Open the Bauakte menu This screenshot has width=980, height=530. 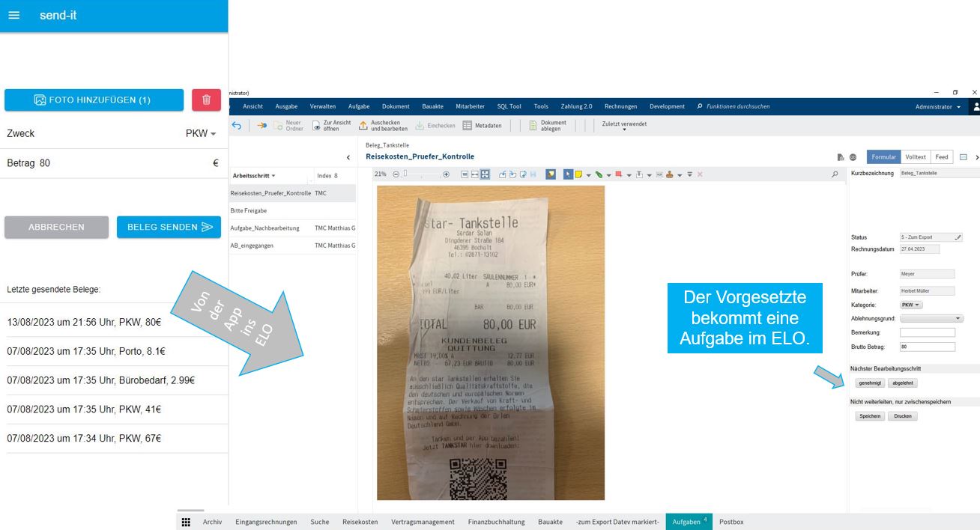pos(432,106)
